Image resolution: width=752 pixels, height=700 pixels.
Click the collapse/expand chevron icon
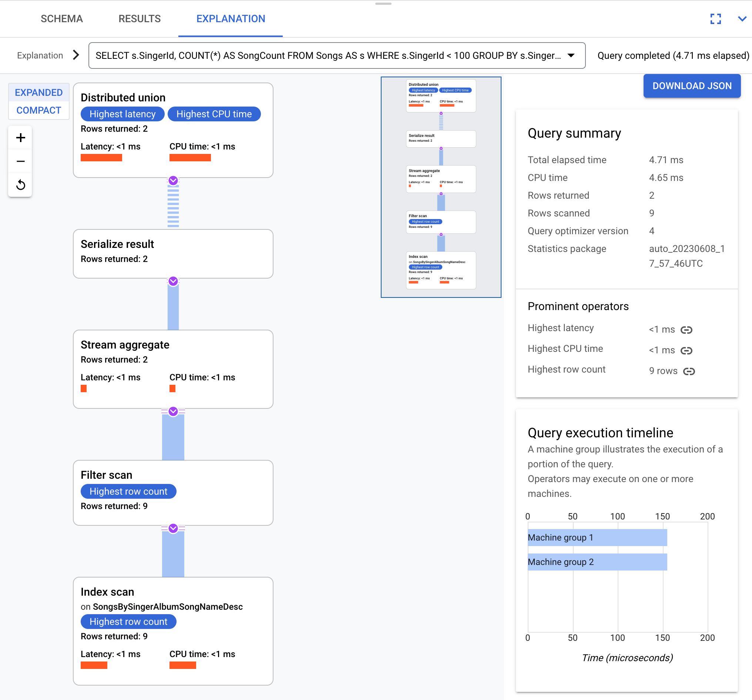coord(742,18)
